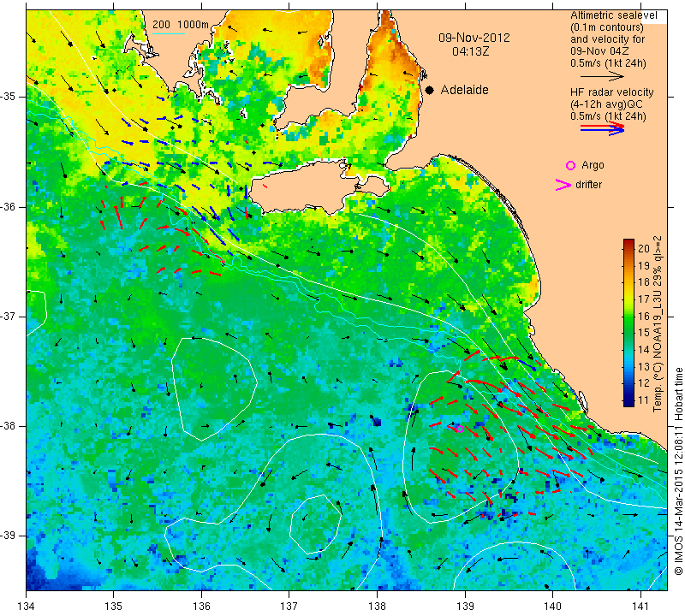Select colorbar tick value 20
685x616 pixels.
pos(644,248)
